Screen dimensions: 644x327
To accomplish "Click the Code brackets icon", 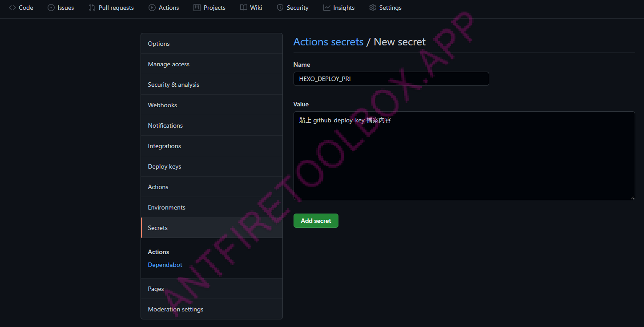I will pyautogui.click(x=12, y=8).
